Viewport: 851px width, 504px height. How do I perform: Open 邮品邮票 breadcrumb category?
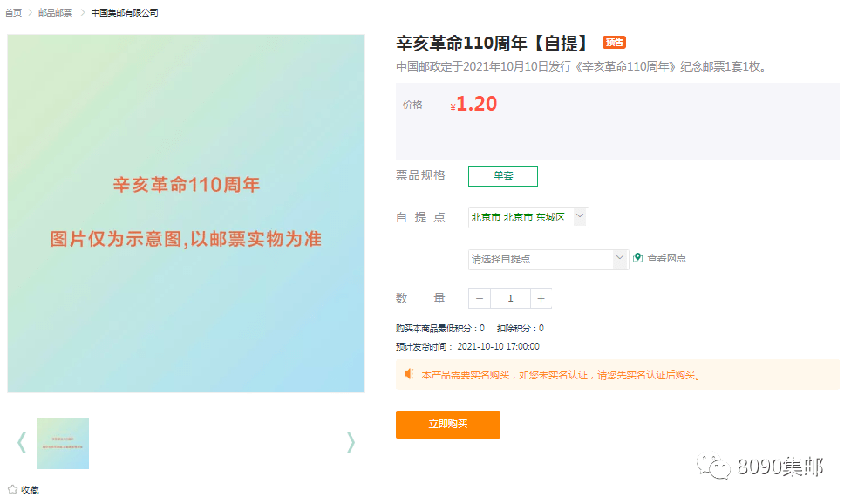click(x=56, y=13)
